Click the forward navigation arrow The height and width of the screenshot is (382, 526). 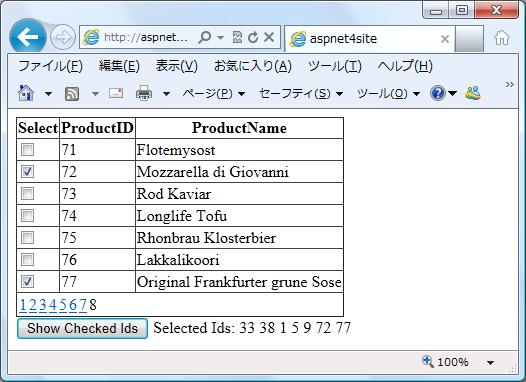click(63, 37)
